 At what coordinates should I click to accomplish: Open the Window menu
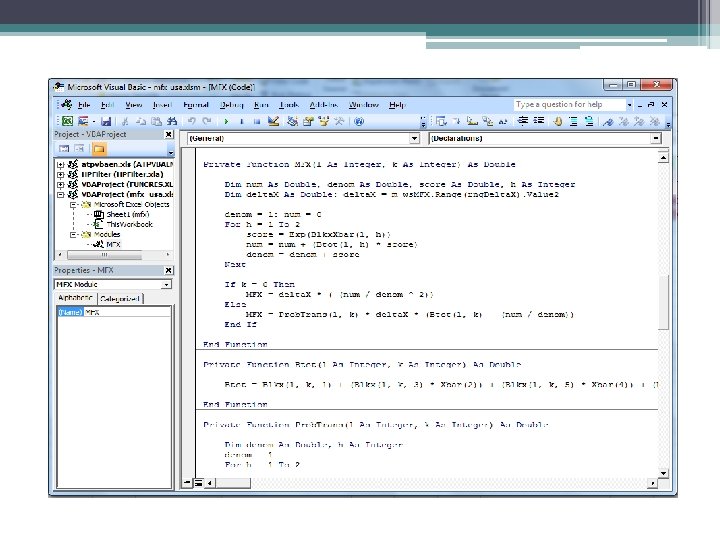(x=364, y=105)
